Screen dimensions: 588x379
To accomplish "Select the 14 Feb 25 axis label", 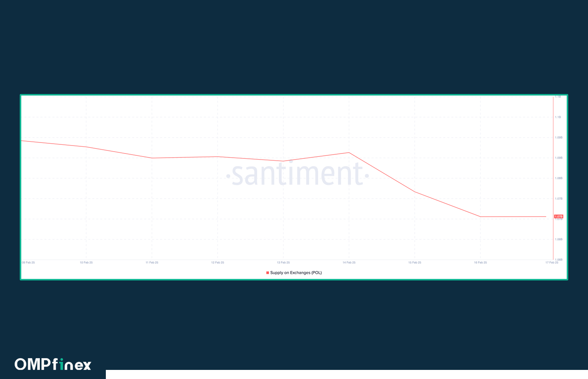I will (x=349, y=263).
